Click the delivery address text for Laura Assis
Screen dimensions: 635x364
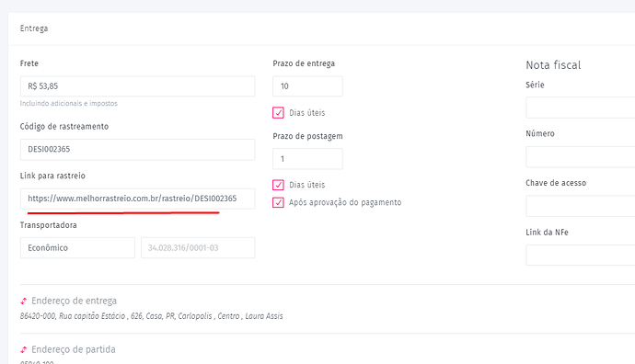click(x=152, y=316)
